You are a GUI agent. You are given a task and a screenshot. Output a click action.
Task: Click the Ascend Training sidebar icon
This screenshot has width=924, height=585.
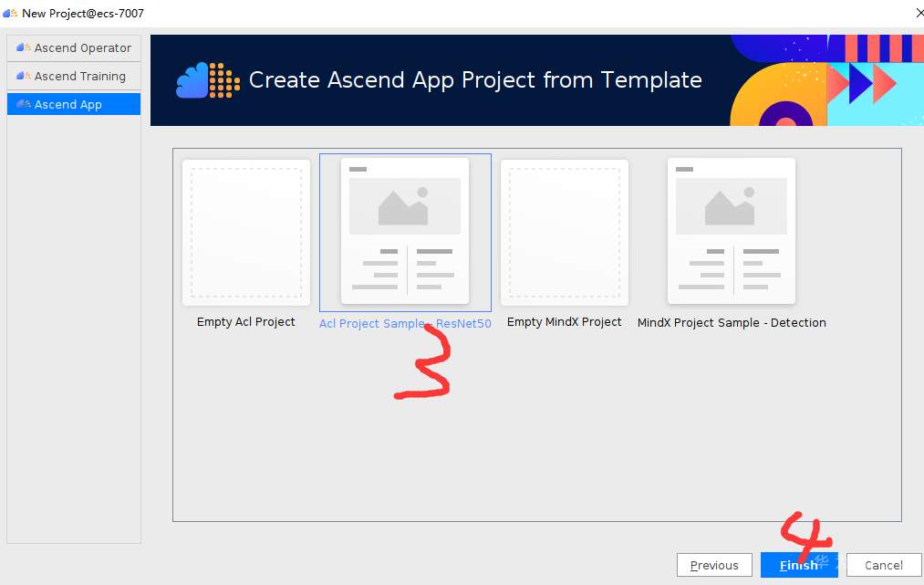[x=24, y=76]
